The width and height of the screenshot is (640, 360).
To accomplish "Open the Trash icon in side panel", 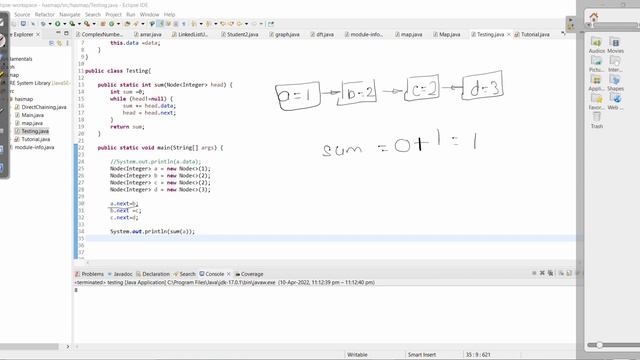I will point(596,120).
